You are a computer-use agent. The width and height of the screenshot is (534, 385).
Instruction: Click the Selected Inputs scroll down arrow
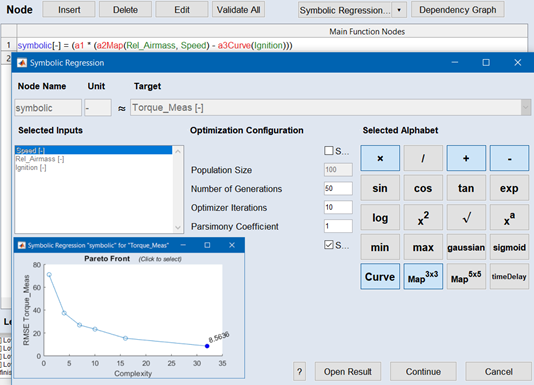click(178, 227)
